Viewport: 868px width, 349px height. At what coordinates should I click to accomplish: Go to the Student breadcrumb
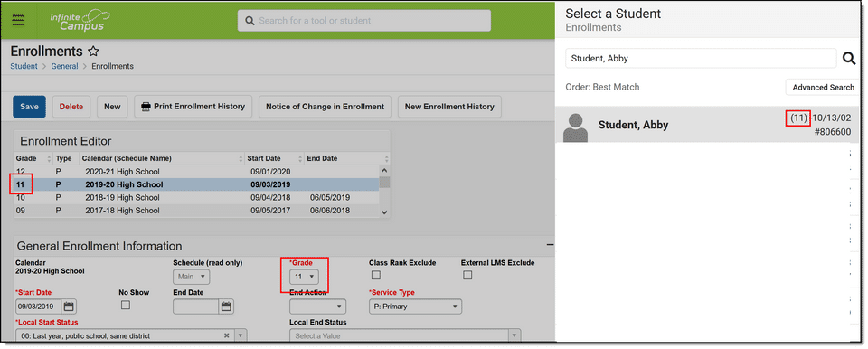pos(24,66)
